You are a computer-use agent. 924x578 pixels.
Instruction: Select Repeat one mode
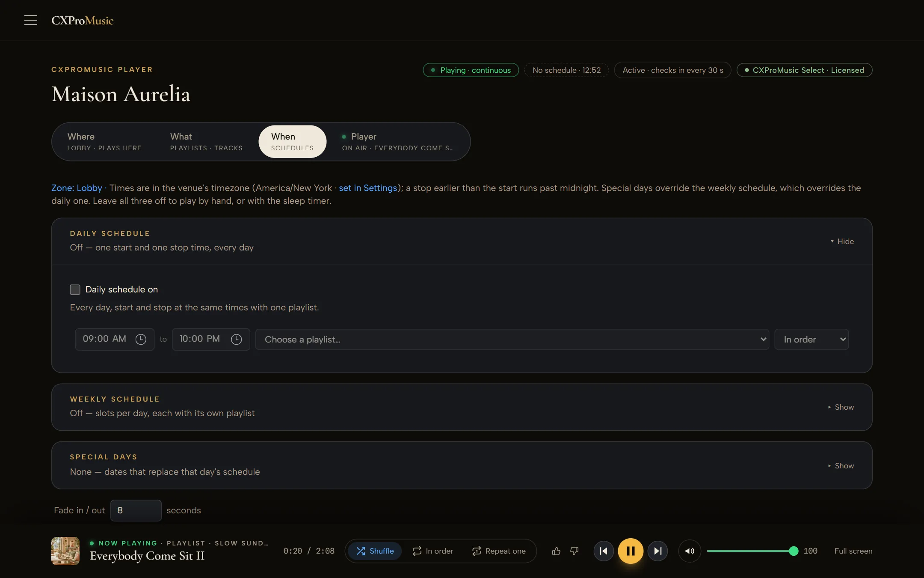499,551
